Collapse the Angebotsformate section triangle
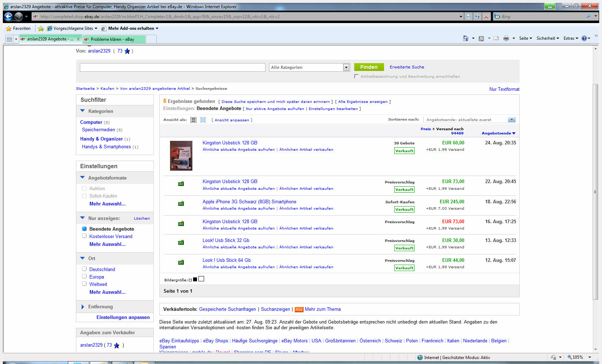The width and height of the screenshot is (602, 364). [x=83, y=177]
